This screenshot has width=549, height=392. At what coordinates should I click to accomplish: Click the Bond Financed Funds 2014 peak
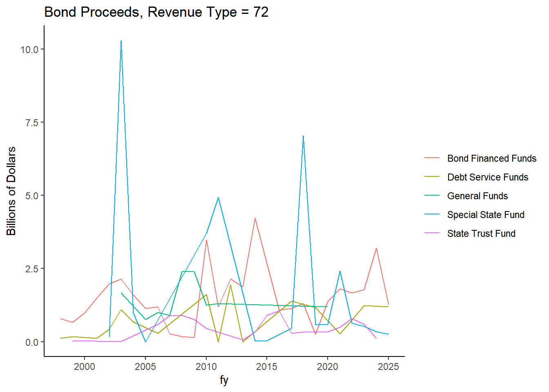pos(255,218)
